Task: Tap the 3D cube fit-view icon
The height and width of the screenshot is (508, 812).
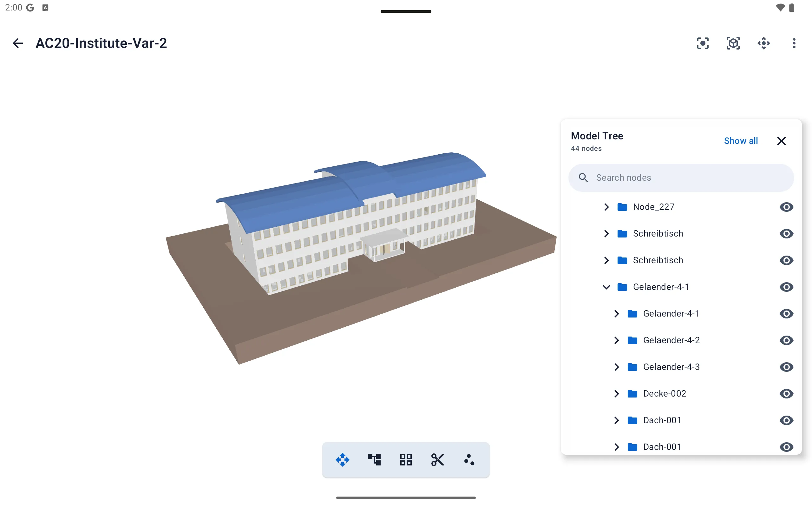Action: (x=733, y=43)
